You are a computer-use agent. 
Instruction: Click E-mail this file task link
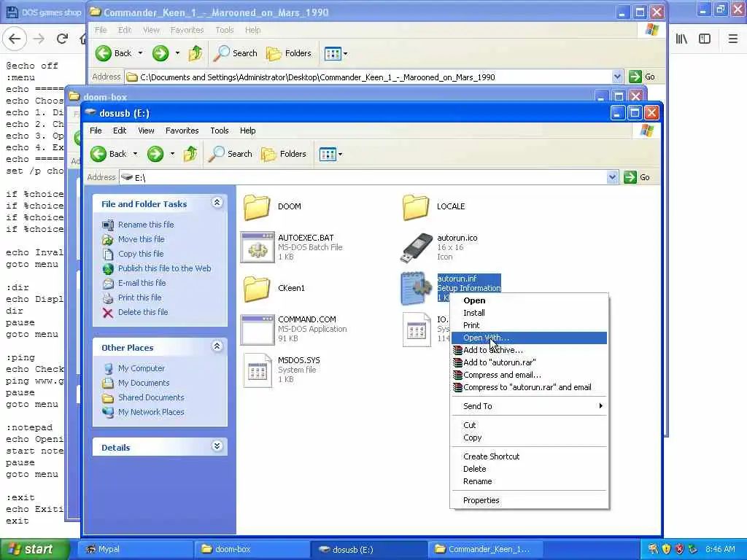click(x=142, y=283)
